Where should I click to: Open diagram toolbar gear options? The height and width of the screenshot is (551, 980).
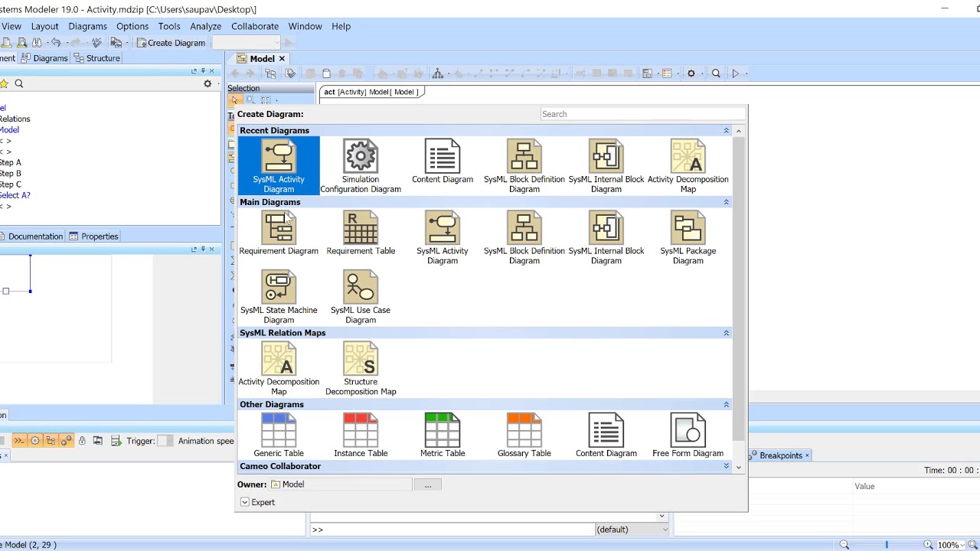[x=691, y=73]
